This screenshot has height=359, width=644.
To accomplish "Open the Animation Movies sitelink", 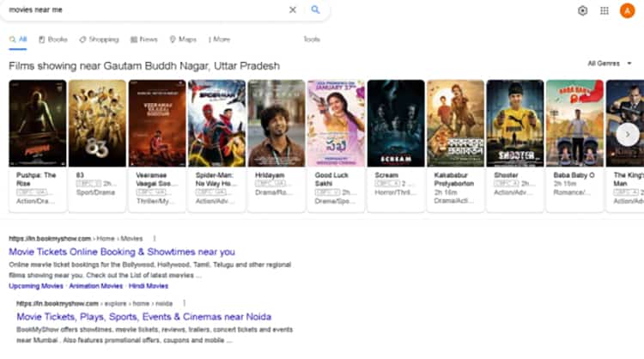I will click(x=95, y=286).
